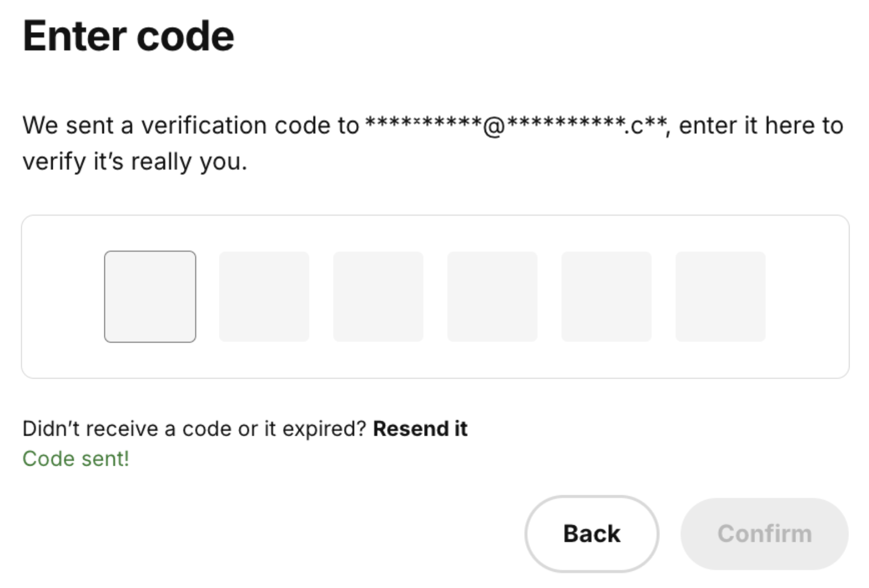This screenshot has height=588, width=869.
Task: Click "We sent a verification code to" text
Action: pos(191,126)
